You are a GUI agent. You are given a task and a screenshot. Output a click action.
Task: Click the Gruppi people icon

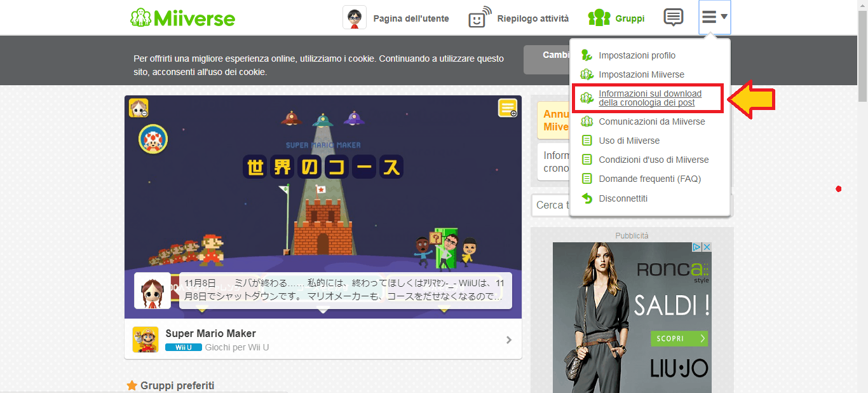599,18
